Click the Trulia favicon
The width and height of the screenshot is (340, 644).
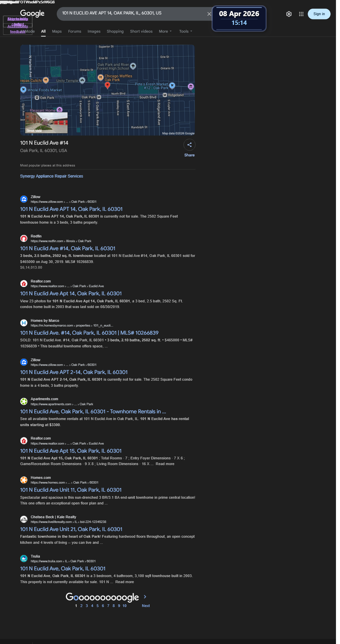click(24, 559)
